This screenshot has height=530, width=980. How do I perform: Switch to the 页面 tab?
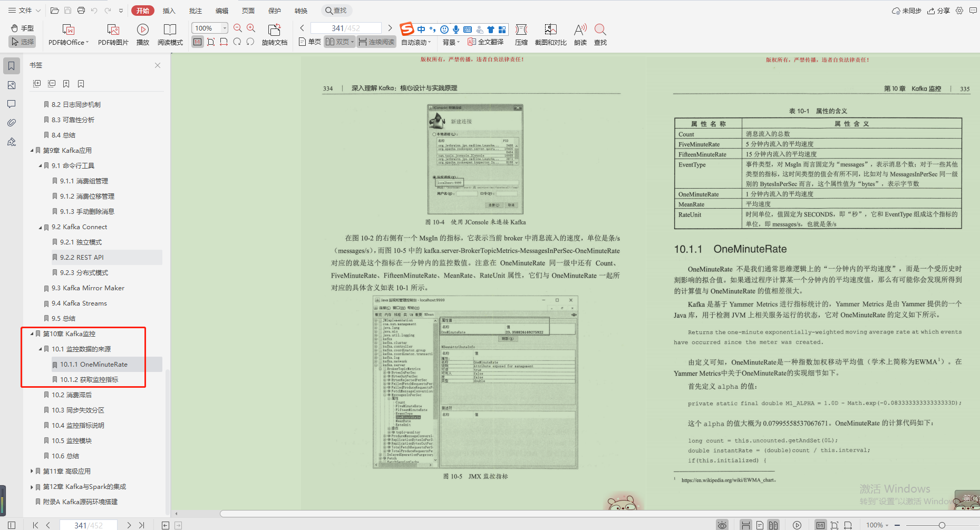[x=248, y=11]
